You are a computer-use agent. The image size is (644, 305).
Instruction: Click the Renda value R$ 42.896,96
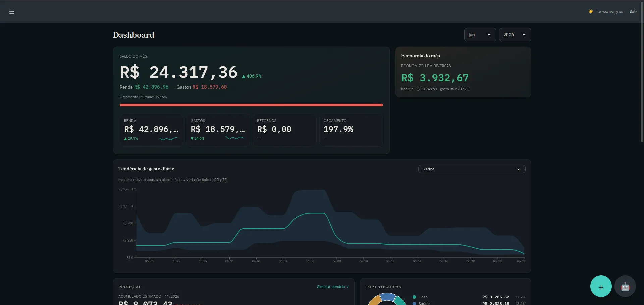click(151, 87)
